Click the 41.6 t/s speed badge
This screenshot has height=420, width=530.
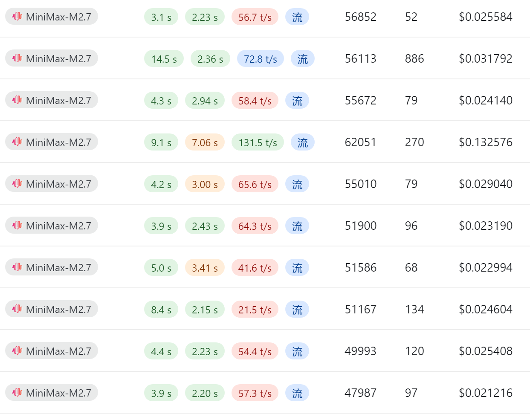pos(255,268)
